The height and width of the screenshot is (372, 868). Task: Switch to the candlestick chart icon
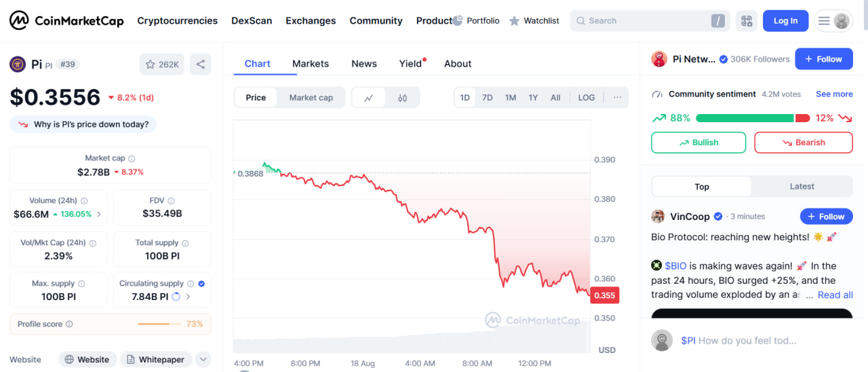coord(403,98)
